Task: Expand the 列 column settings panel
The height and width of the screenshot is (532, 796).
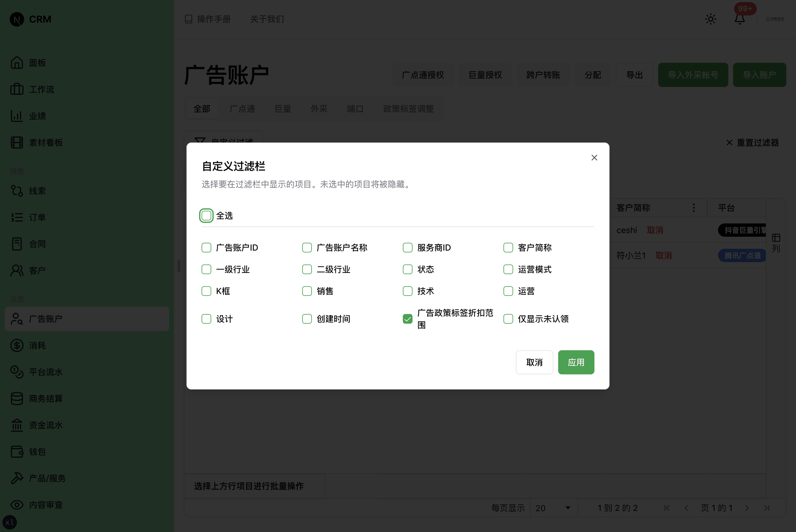Action: click(776, 242)
